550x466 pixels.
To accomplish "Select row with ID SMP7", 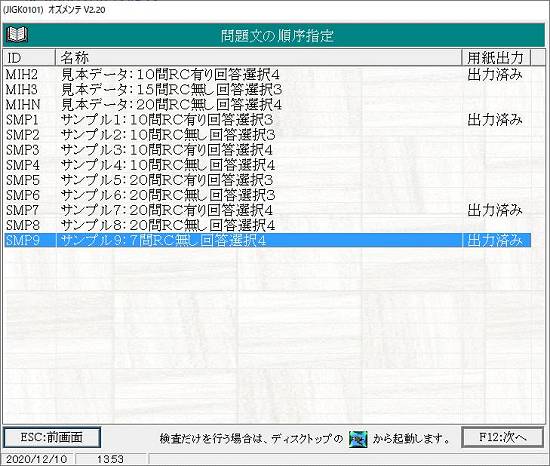I will (x=267, y=210).
